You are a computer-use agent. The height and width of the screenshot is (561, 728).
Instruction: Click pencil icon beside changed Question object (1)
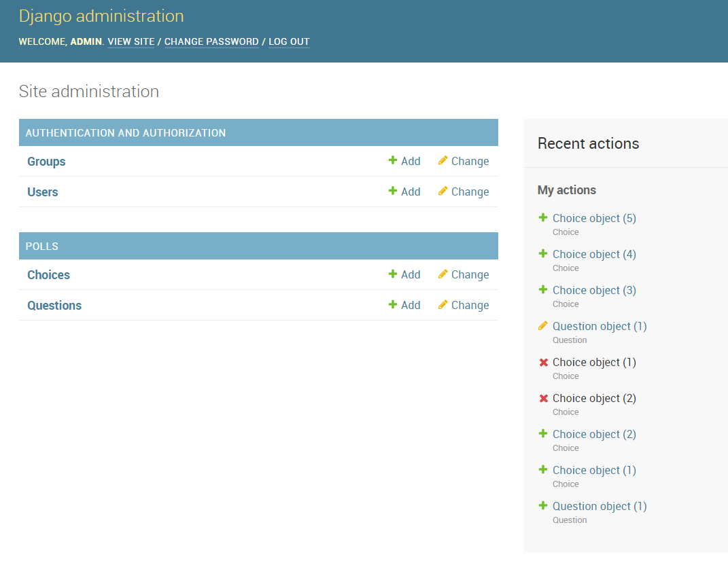pyautogui.click(x=542, y=326)
